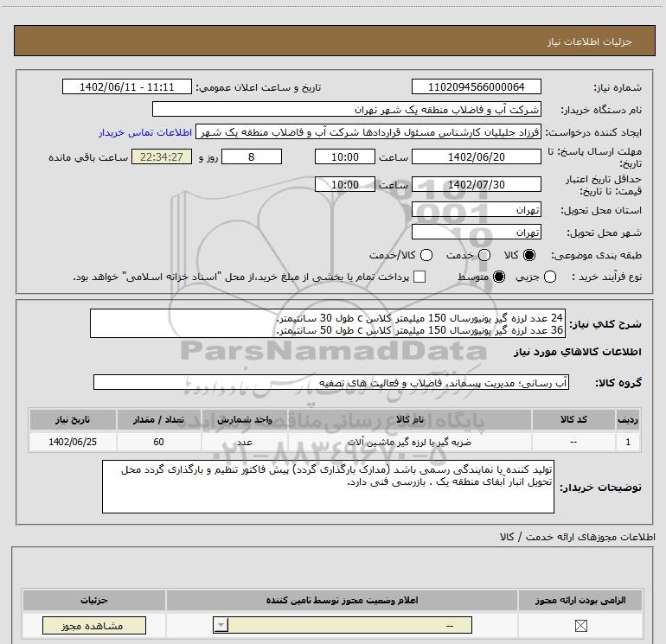Select the متوسط purchase type radio

tap(499, 277)
